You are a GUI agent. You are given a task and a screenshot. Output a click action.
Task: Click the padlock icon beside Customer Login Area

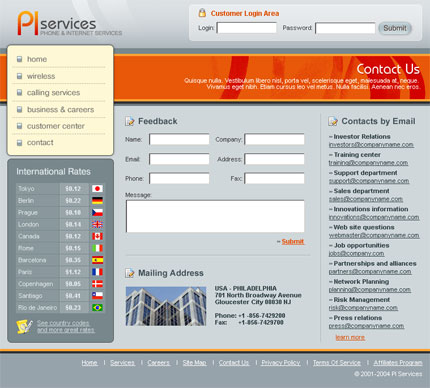202,13
